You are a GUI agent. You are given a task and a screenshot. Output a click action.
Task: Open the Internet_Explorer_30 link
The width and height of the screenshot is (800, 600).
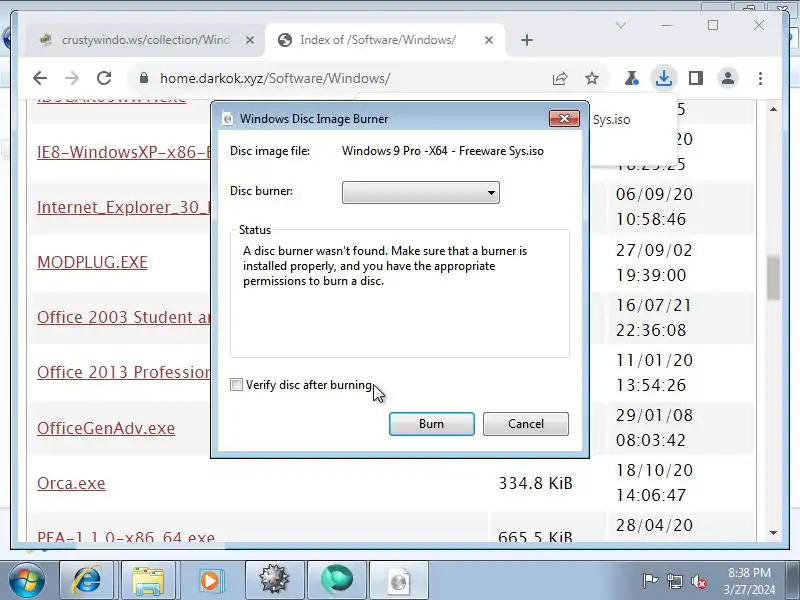coord(123,207)
